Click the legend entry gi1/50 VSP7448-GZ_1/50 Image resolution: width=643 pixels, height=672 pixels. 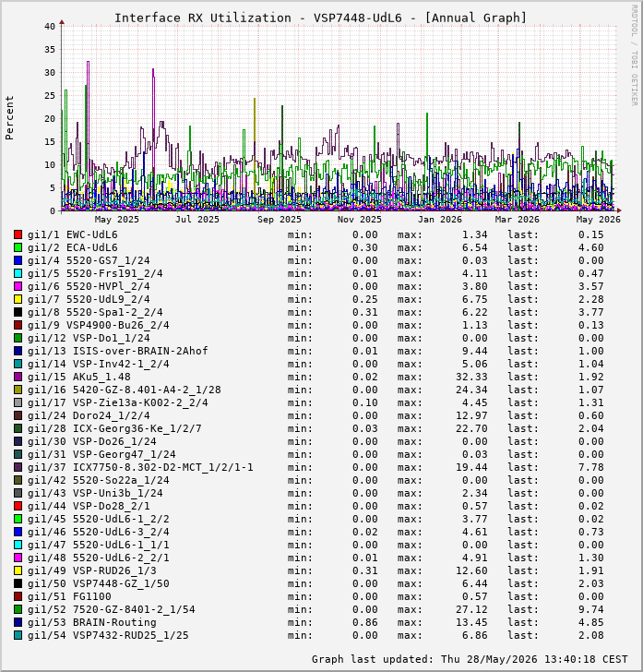(99, 583)
